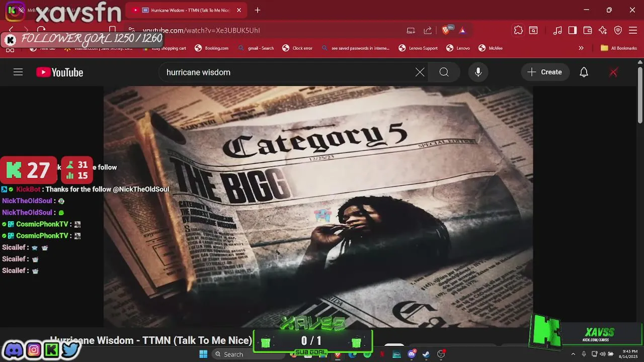644x362 pixels.
Task: Clear the search box with the X
Action: point(420,72)
